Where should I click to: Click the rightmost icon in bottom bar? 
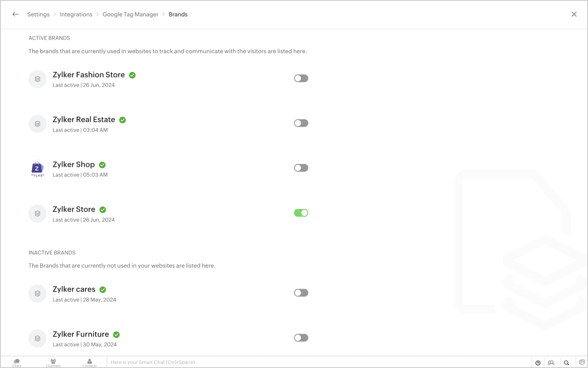582,362
